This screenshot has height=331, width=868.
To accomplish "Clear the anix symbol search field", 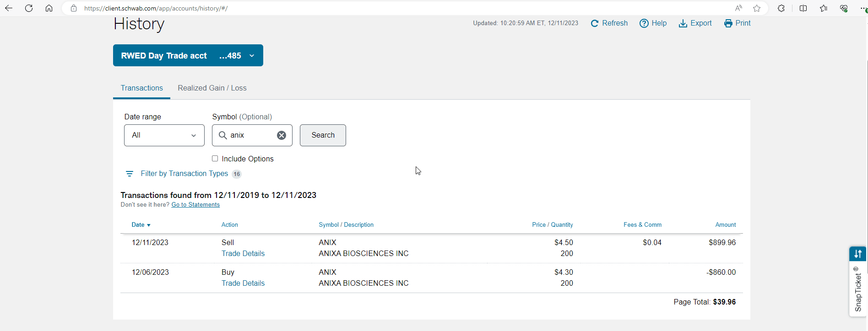I will pyautogui.click(x=282, y=135).
